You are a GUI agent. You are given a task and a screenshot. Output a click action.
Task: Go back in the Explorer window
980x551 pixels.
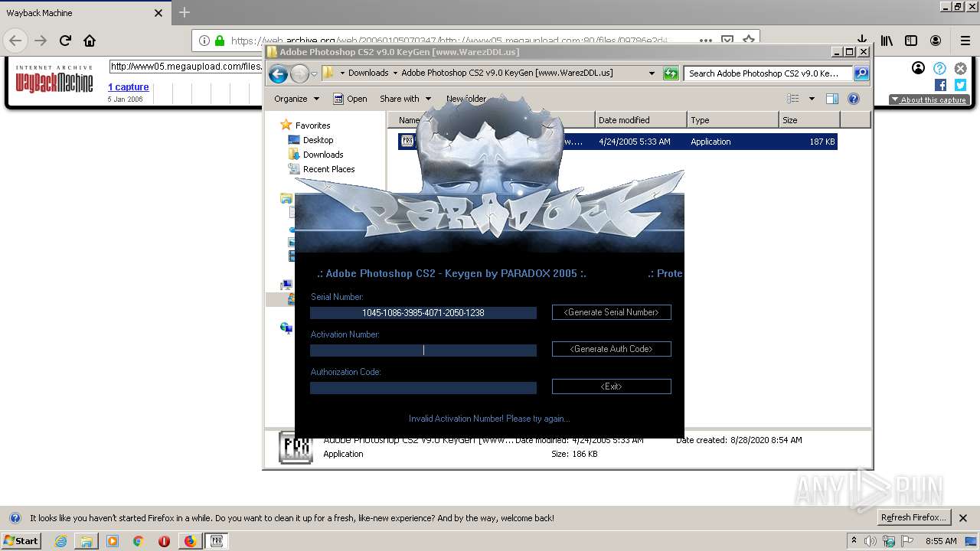[279, 73]
